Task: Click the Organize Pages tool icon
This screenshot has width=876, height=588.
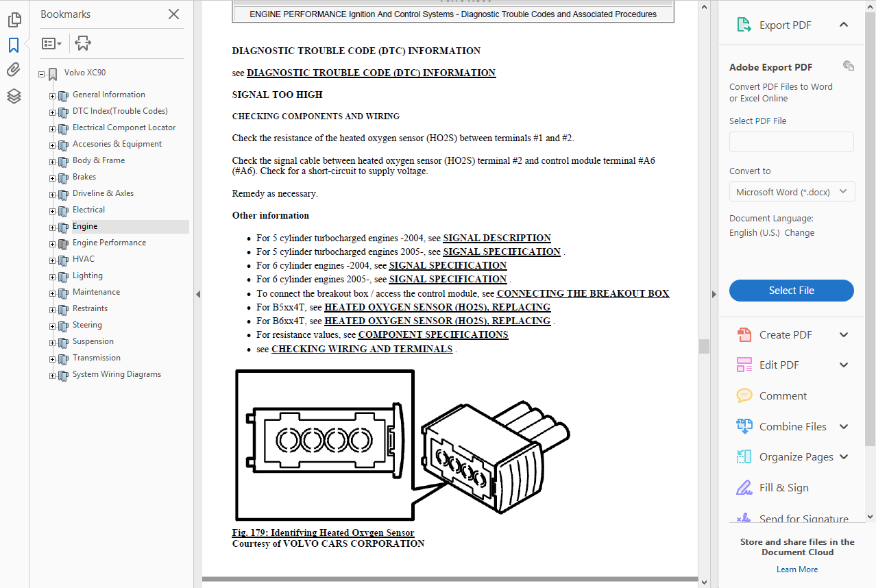Action: click(744, 456)
